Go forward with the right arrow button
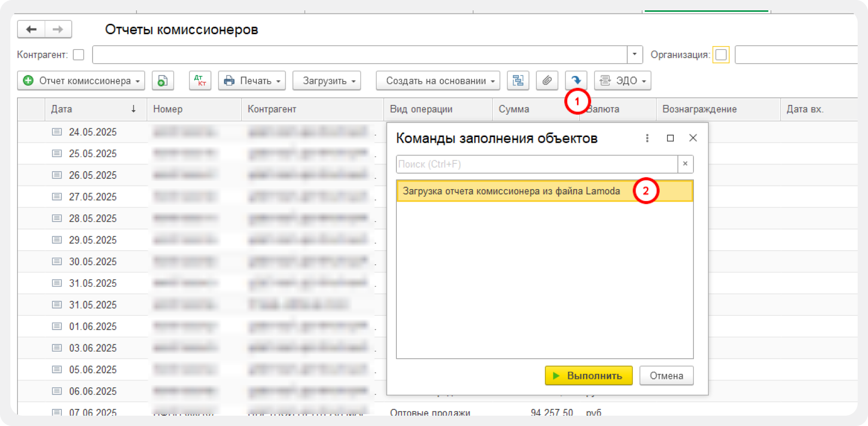Viewport: 868px width, 426px height. 58,29
